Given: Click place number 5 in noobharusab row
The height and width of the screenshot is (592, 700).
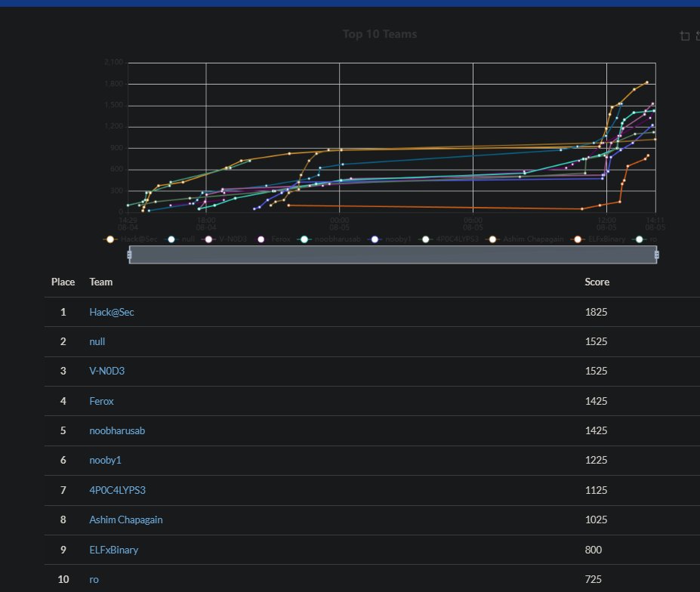Looking at the screenshot, I should [x=63, y=430].
